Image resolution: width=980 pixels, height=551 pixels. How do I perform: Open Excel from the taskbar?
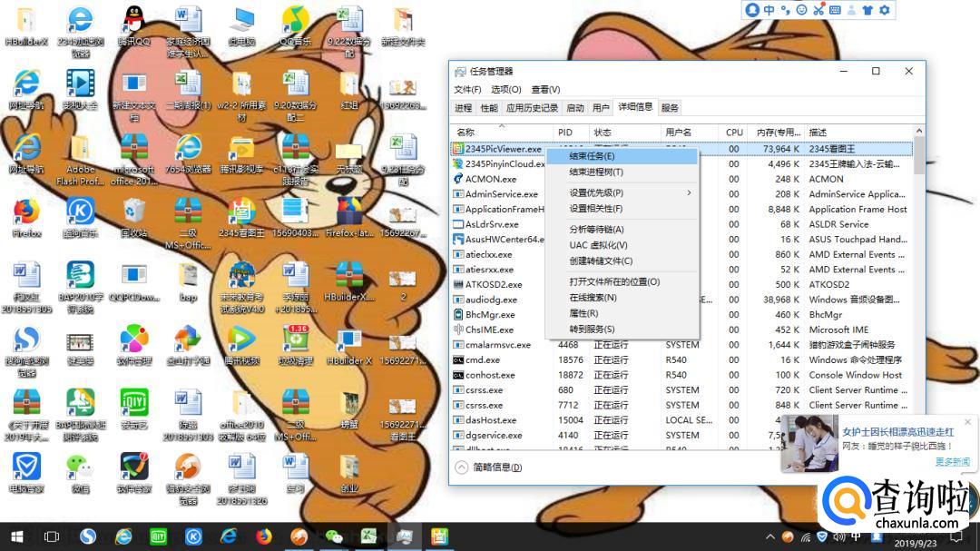pos(369,536)
